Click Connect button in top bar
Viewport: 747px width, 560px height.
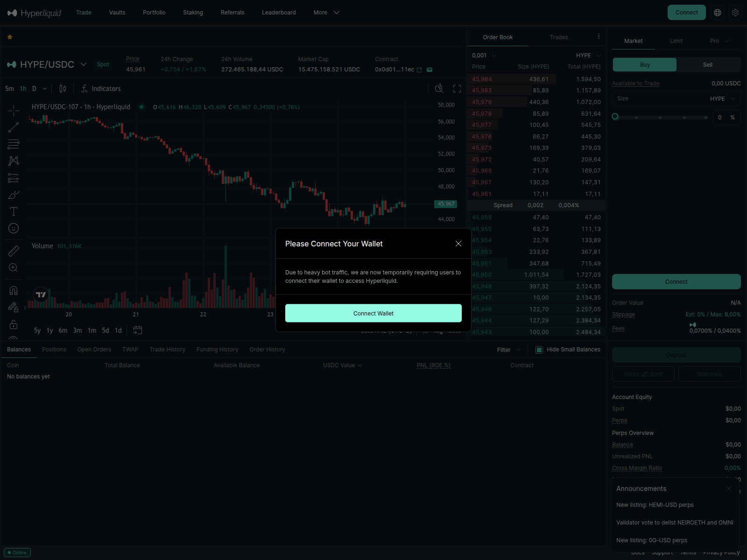coord(687,13)
